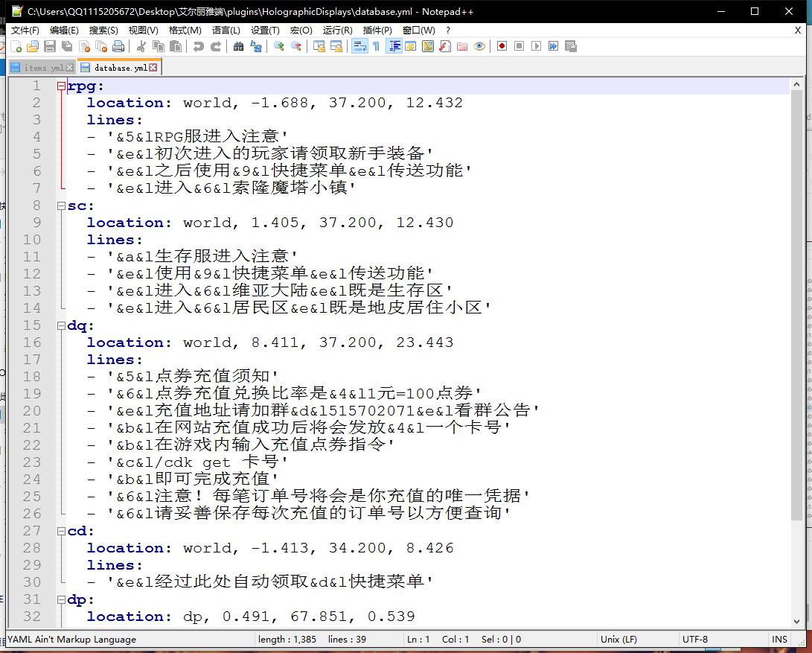Collapse the rpg: block fold marker
The image size is (812, 653).
(x=62, y=86)
